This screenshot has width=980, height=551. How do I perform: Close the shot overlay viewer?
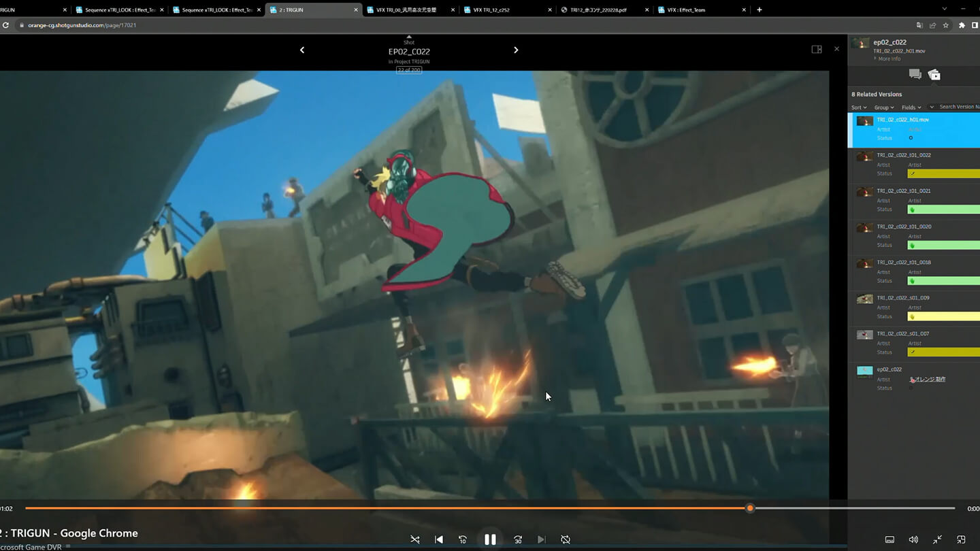pyautogui.click(x=836, y=49)
